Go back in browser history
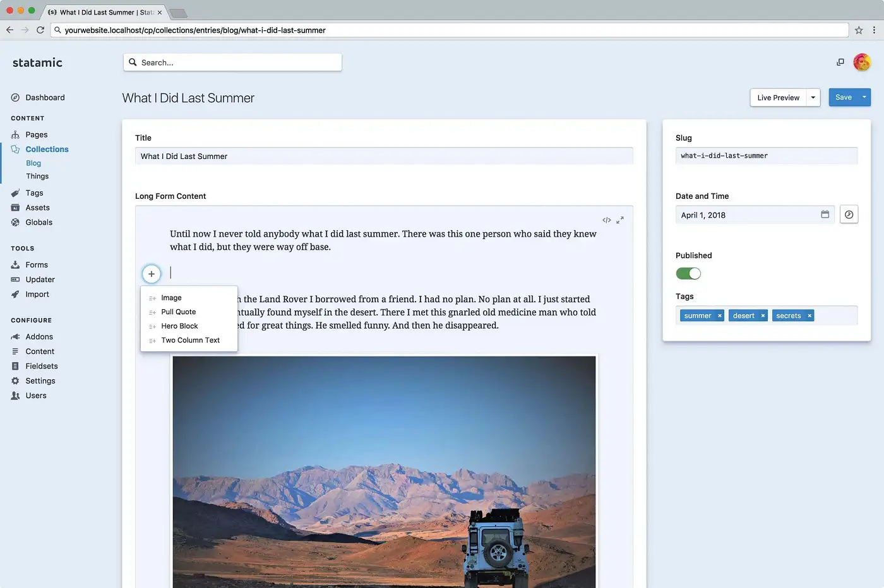Screen dimensions: 884x588 coord(9,30)
